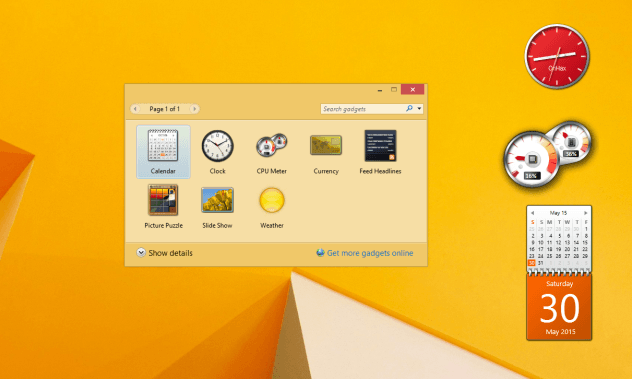632x379 pixels.
Task: Click the Saturday 30 date panel
Action: [559, 307]
